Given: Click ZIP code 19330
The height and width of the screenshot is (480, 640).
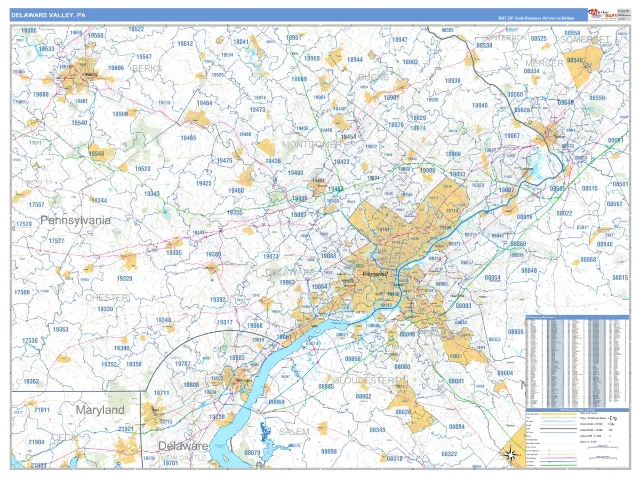Looking at the screenshot, I should click(105, 309).
